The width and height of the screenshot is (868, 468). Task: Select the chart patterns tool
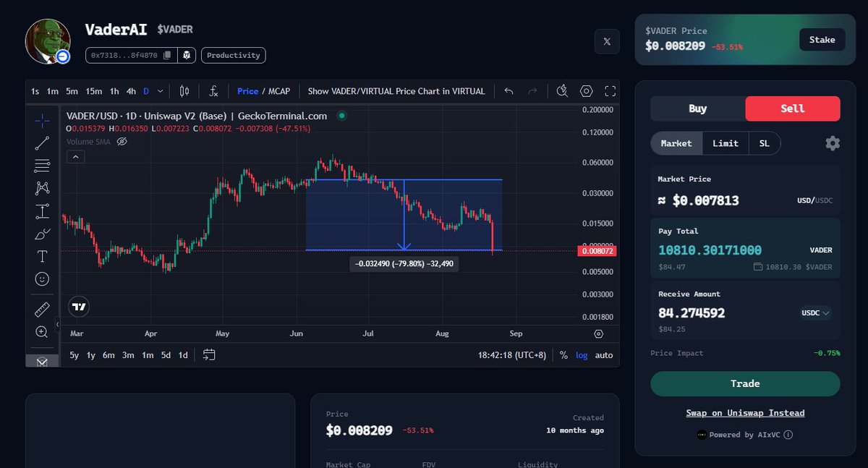[42, 188]
